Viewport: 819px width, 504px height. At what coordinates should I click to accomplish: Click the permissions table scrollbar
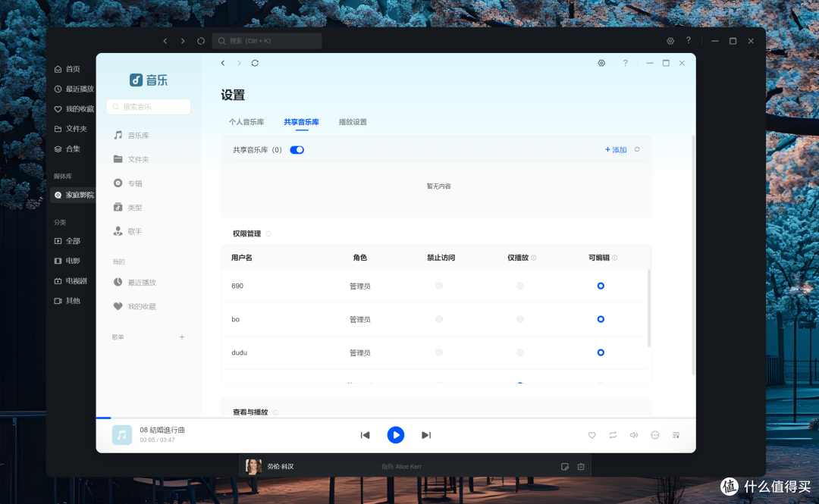(x=649, y=308)
